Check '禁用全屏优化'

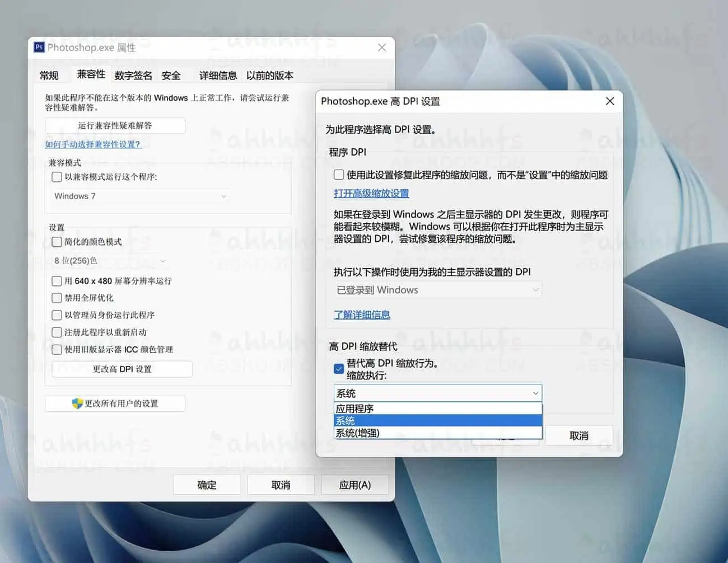coord(57,298)
